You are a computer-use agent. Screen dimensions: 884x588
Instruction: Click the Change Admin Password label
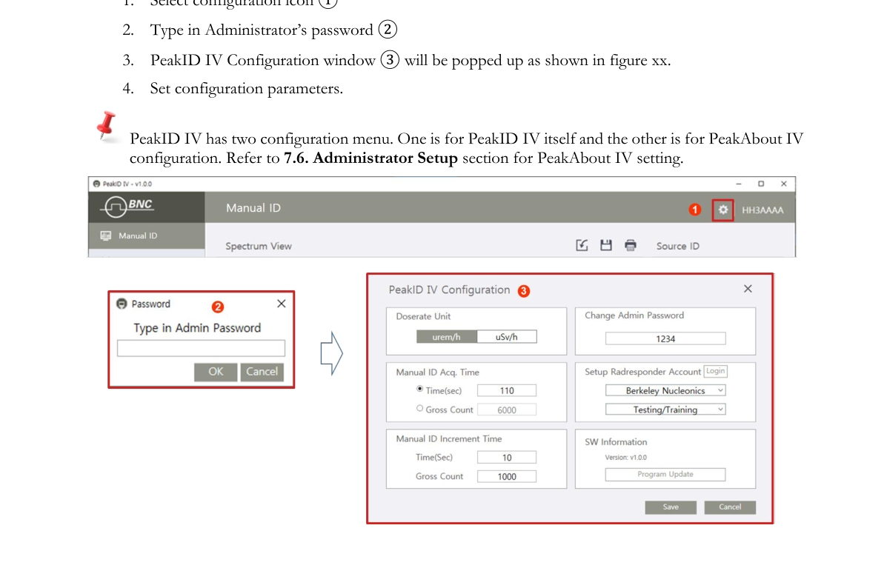click(x=634, y=315)
